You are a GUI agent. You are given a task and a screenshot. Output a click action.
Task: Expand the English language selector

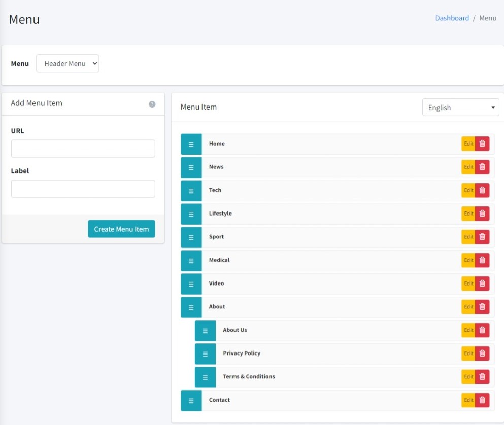coord(460,108)
